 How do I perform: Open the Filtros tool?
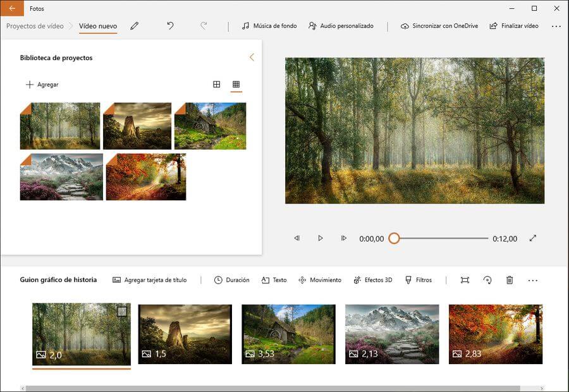click(419, 280)
